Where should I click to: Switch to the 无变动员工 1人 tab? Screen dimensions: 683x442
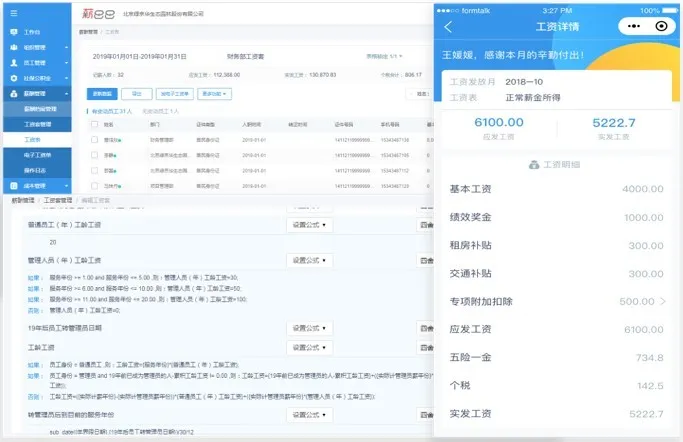(164, 111)
